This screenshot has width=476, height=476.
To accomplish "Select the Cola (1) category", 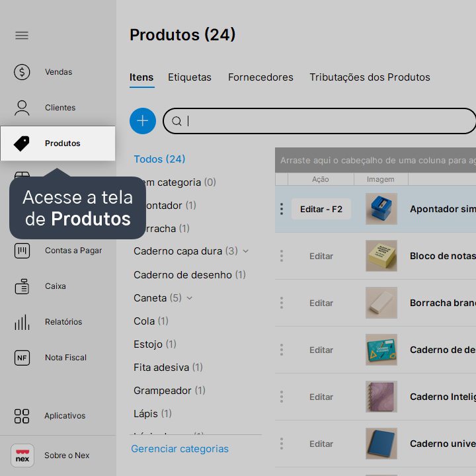I will coord(151,321).
